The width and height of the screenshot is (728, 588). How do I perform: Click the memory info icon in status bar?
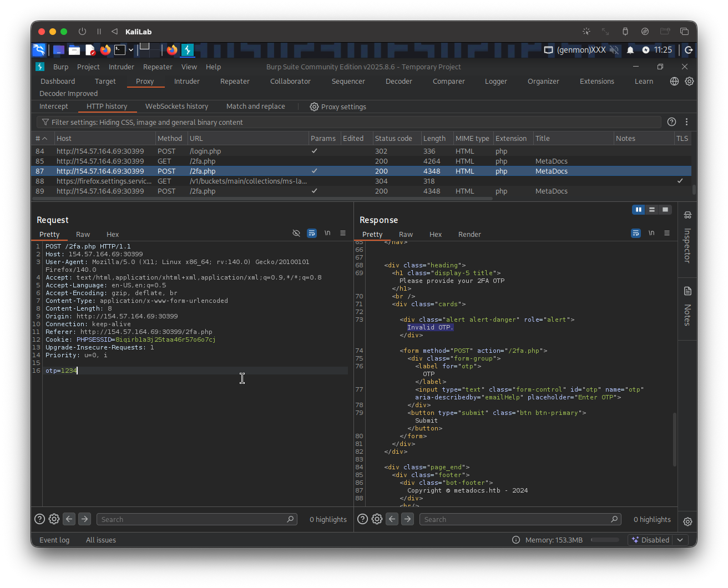(x=515, y=540)
